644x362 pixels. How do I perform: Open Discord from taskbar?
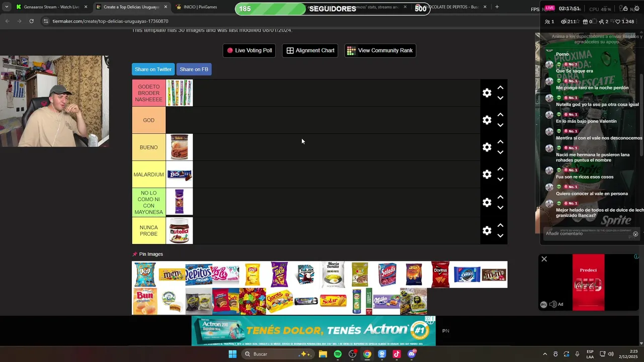click(x=412, y=354)
